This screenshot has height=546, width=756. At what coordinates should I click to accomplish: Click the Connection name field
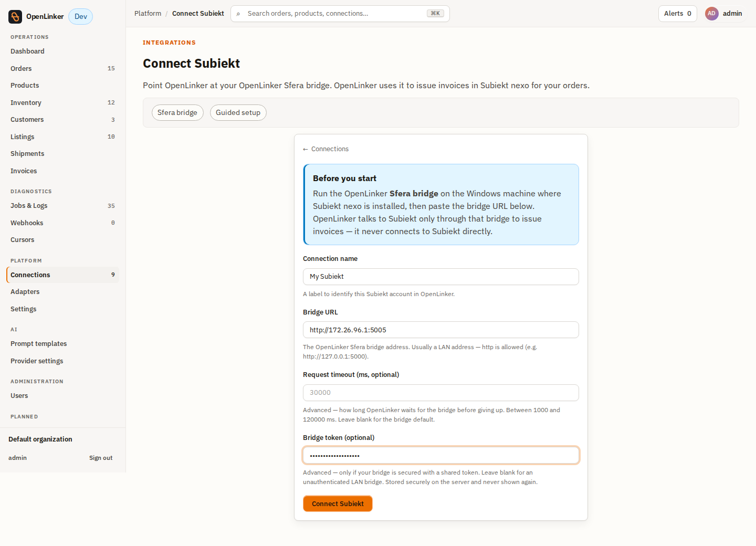tap(441, 277)
